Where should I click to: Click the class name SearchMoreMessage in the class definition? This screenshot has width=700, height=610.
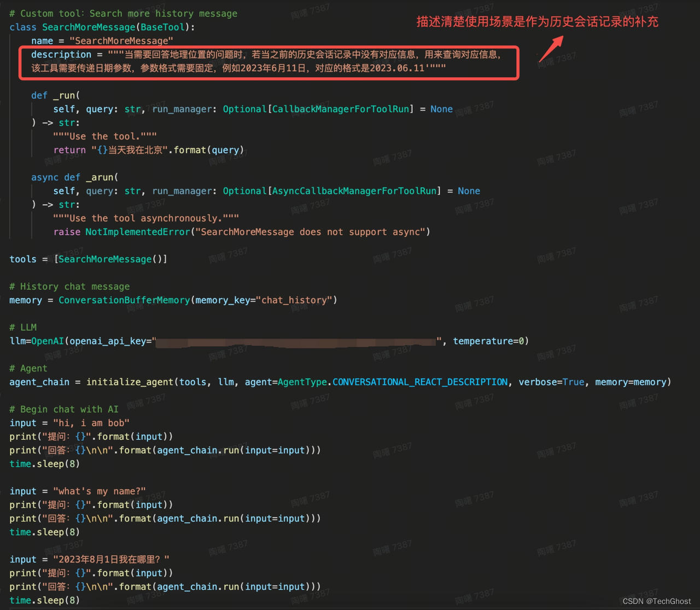click(x=89, y=27)
